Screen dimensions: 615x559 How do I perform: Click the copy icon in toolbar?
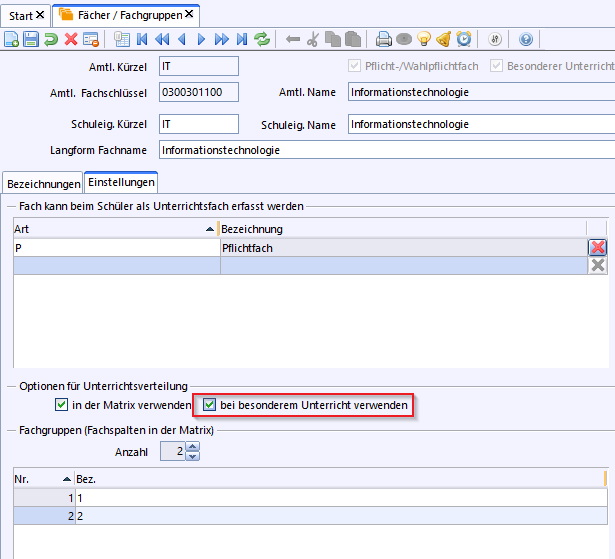pyautogui.click(x=333, y=39)
